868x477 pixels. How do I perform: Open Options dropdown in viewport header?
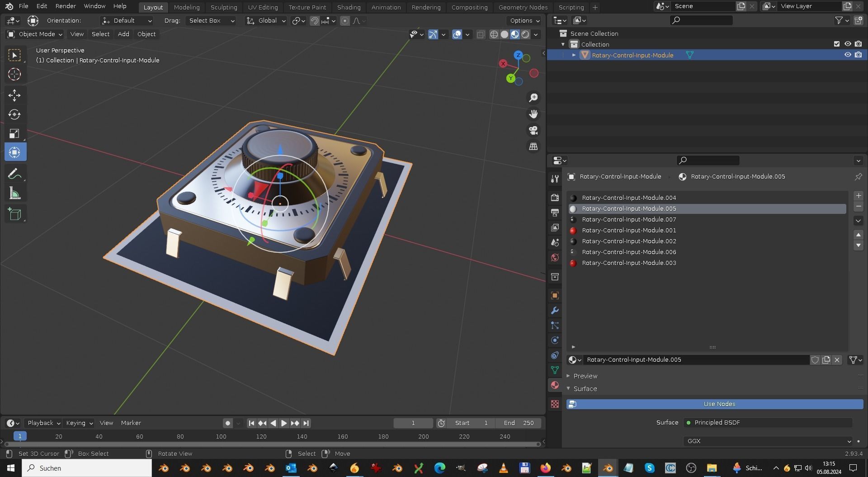[x=524, y=21]
